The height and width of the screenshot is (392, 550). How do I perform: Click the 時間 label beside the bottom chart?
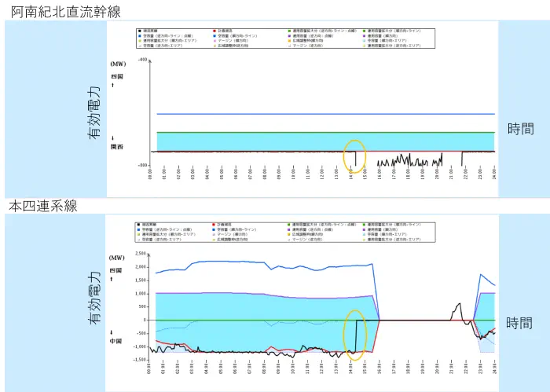coord(520,323)
